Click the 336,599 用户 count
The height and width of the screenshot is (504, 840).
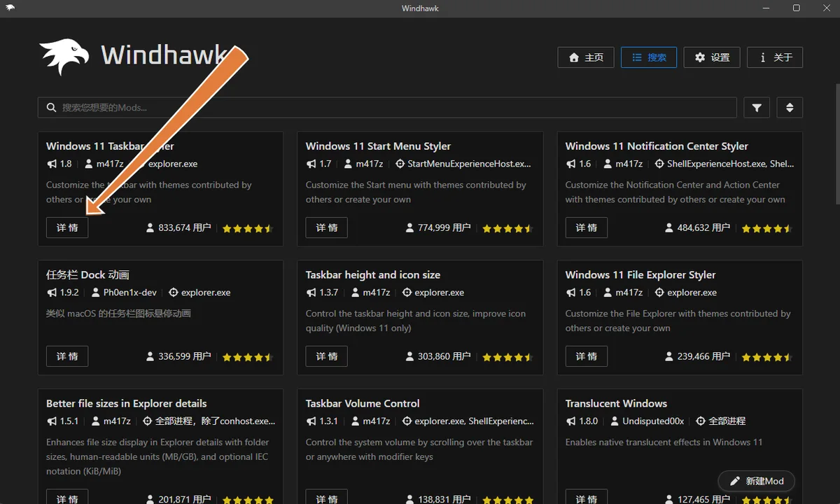click(x=185, y=356)
